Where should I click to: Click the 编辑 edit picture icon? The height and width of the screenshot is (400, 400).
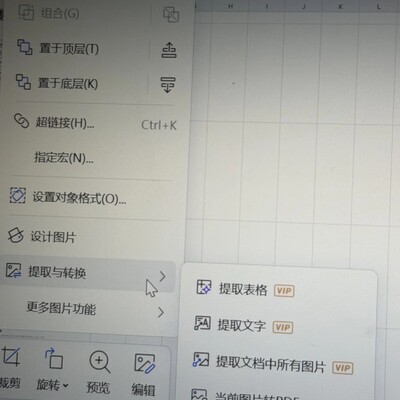pyautogui.click(x=145, y=363)
